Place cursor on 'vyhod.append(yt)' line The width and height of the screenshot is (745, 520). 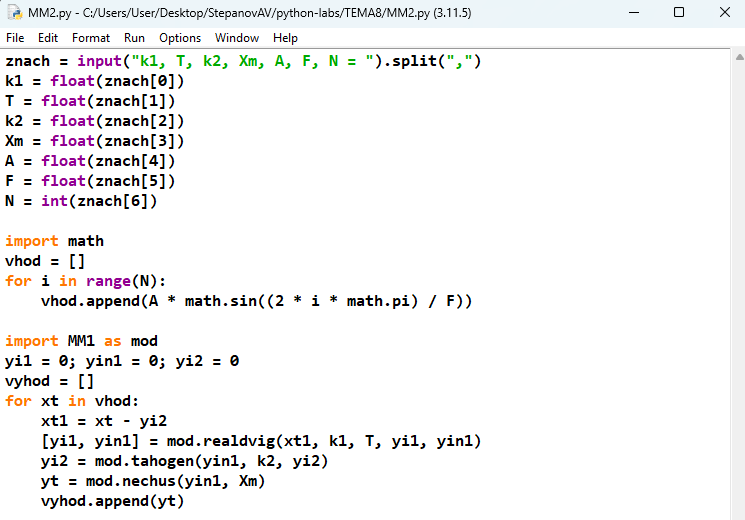pyautogui.click(x=112, y=501)
